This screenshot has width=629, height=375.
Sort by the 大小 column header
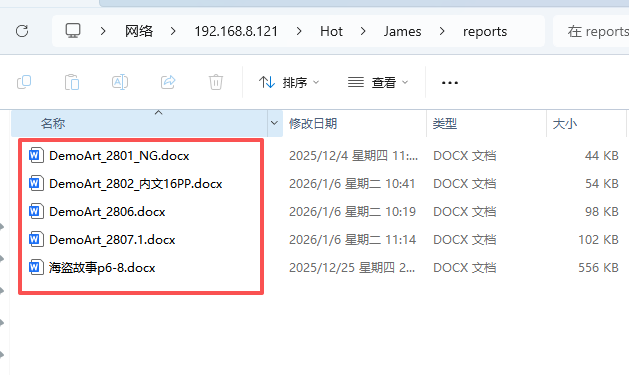586,123
